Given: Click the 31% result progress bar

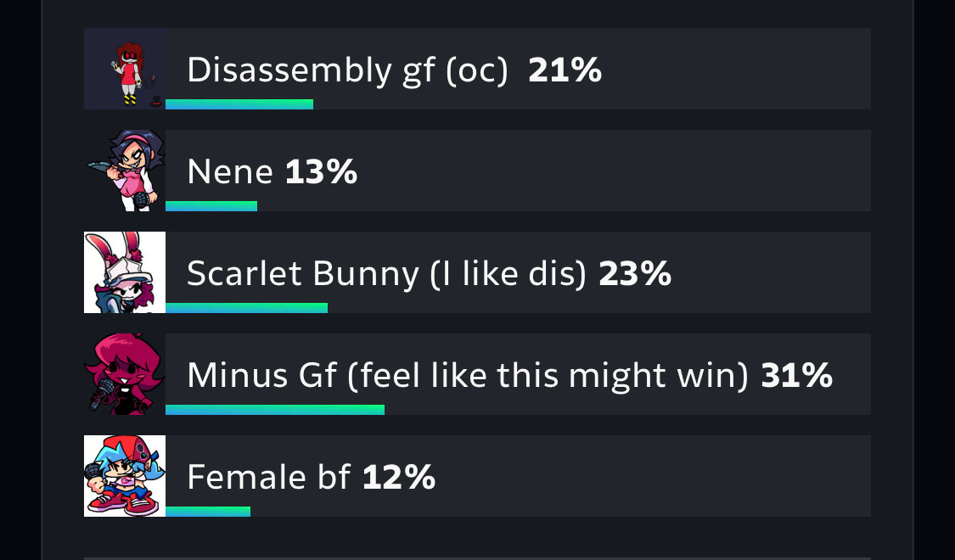Looking at the screenshot, I should pyautogui.click(x=275, y=409).
